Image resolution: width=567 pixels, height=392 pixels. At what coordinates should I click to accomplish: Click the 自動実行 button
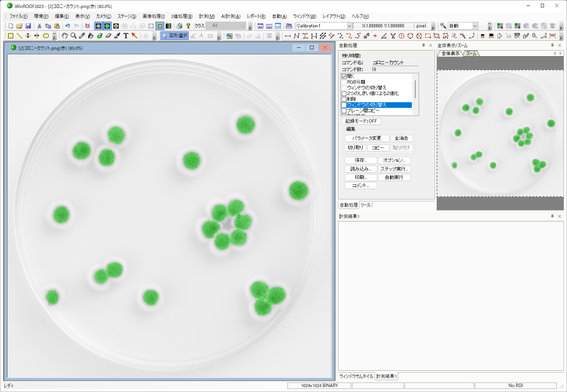click(x=394, y=178)
